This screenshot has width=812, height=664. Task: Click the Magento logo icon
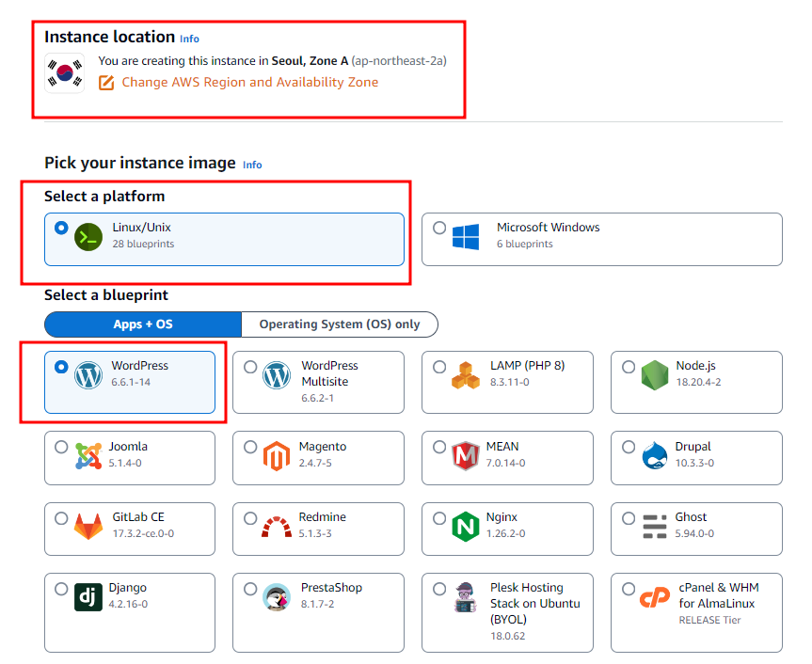277,456
